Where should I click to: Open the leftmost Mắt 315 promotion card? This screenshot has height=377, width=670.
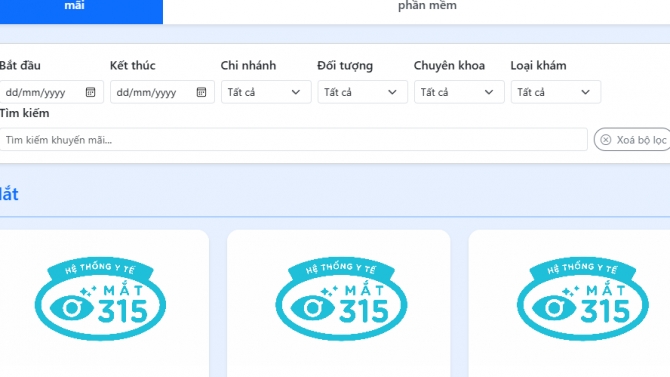pos(103,303)
